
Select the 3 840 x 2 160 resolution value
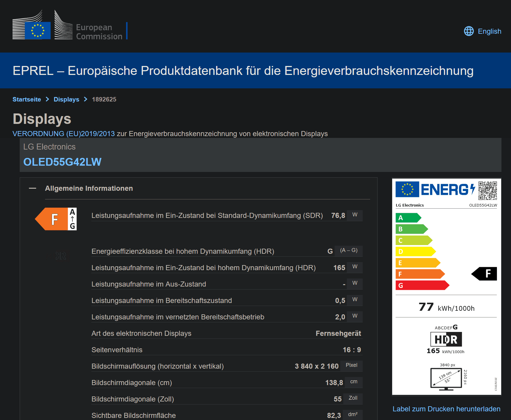[317, 366]
